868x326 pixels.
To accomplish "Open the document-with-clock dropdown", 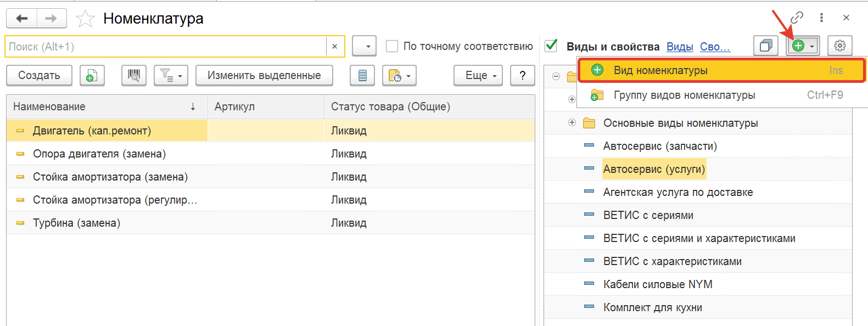I will (399, 75).
